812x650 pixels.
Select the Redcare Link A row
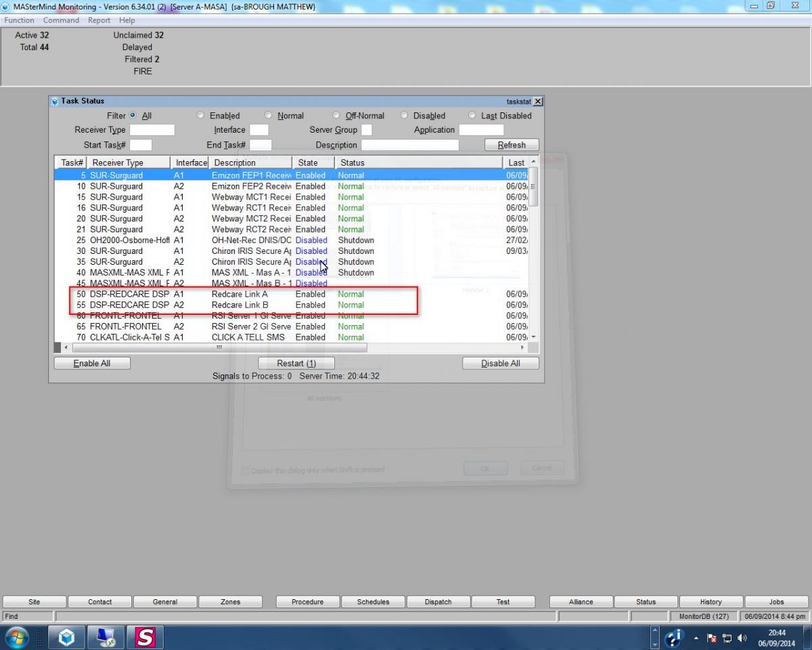[x=292, y=295]
